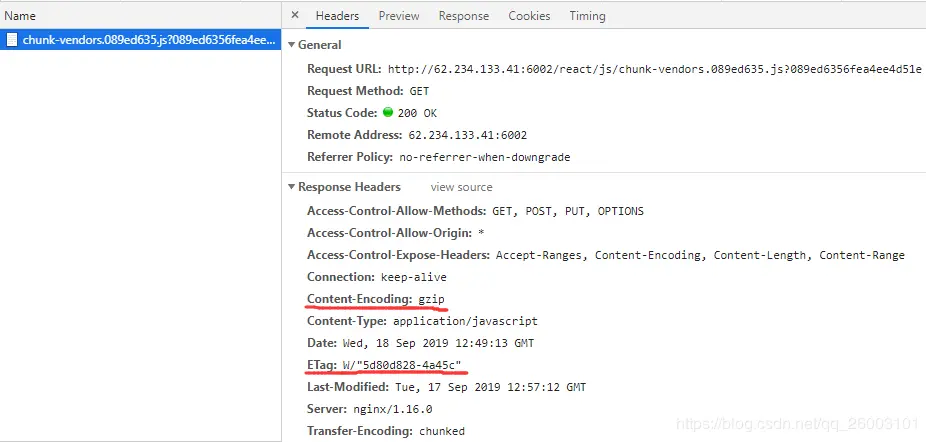Viewport: 926px width, 442px height.
Task: Click the JS file icon in Name list
Action: 12,40
